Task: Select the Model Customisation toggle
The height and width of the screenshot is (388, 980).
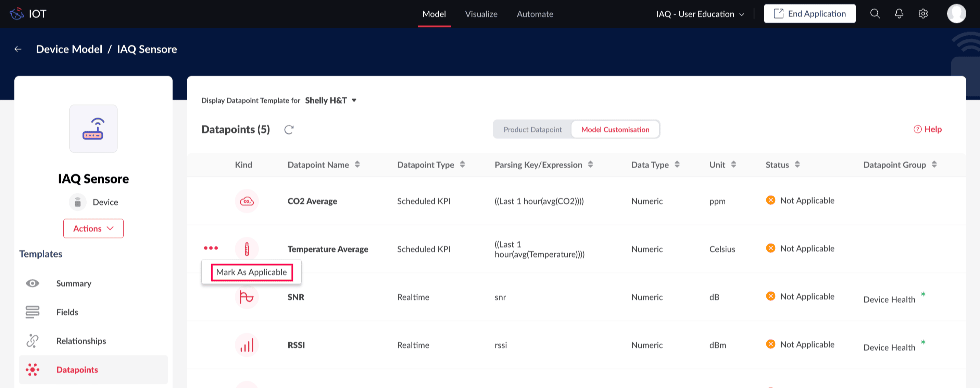Action: (615, 130)
